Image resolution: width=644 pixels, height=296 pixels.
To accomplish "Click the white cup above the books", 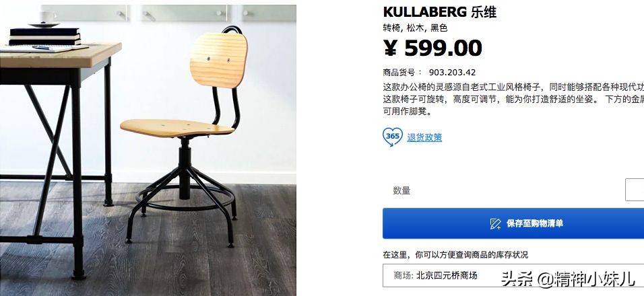I will 49,17.
